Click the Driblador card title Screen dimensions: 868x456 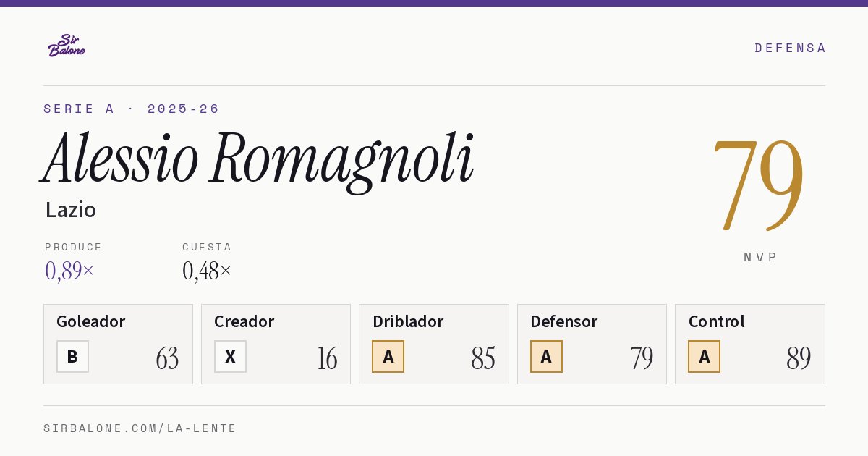(408, 321)
